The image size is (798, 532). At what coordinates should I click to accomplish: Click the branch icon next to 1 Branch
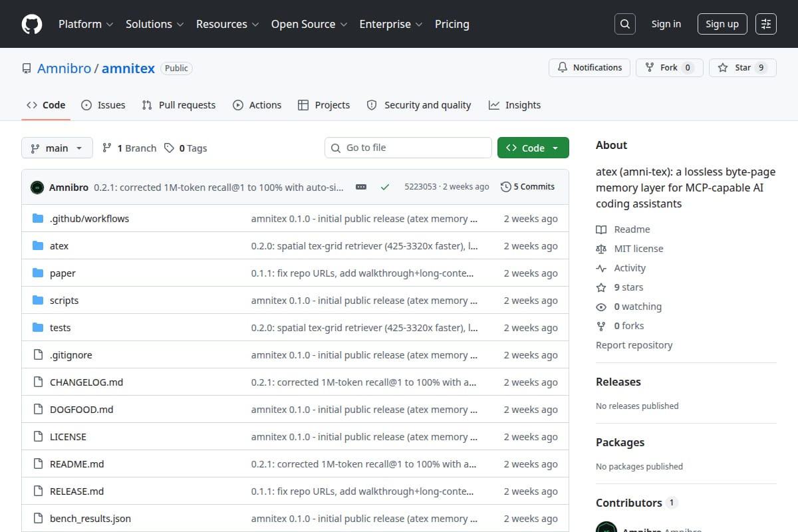point(107,148)
